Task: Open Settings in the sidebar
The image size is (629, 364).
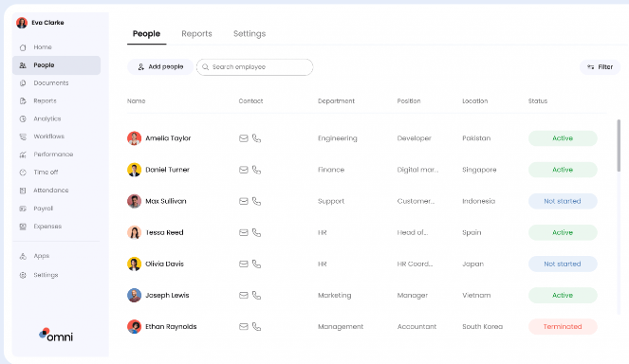Action: 46,275
